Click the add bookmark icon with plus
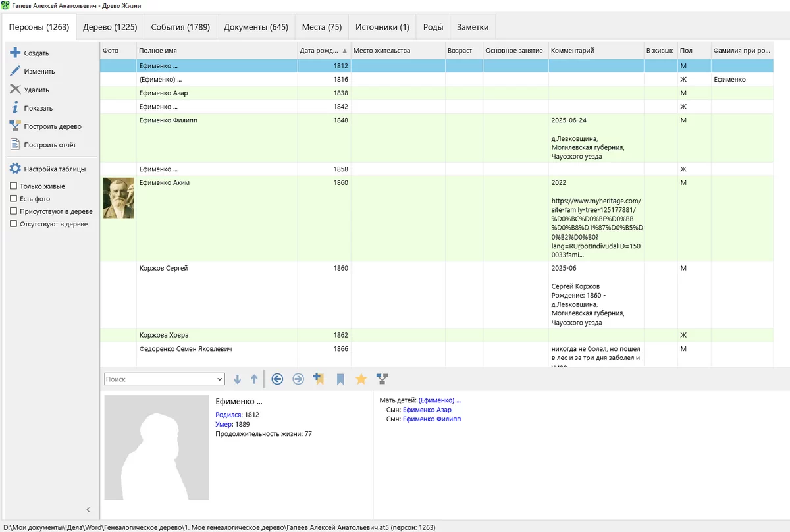 [319, 379]
